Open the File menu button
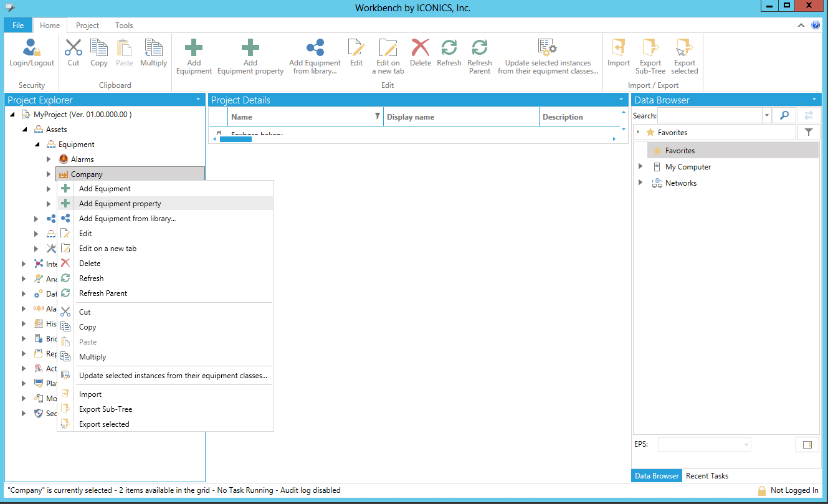This screenshot has width=828, height=504. tap(18, 26)
